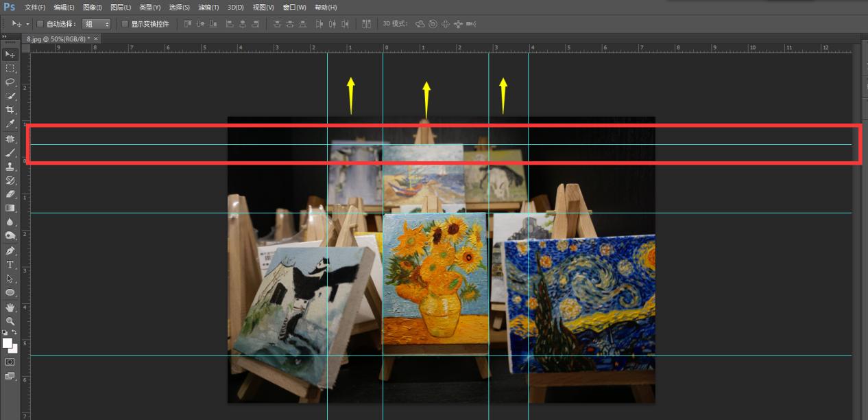Click the Ps application logo

pos(9,7)
